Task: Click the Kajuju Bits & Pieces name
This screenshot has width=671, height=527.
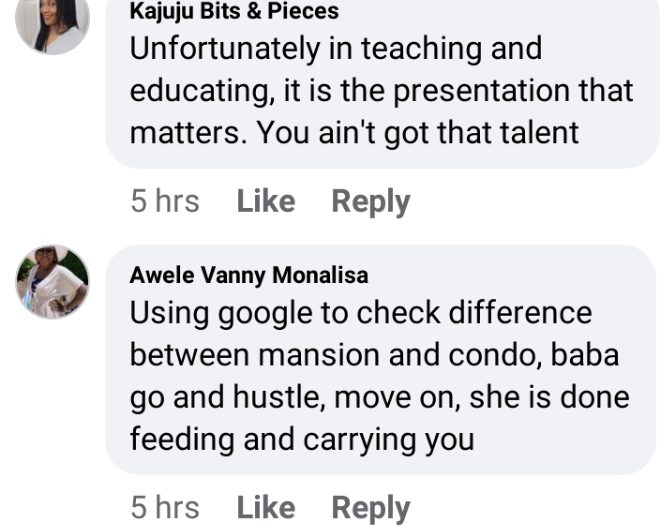Action: click(x=234, y=12)
